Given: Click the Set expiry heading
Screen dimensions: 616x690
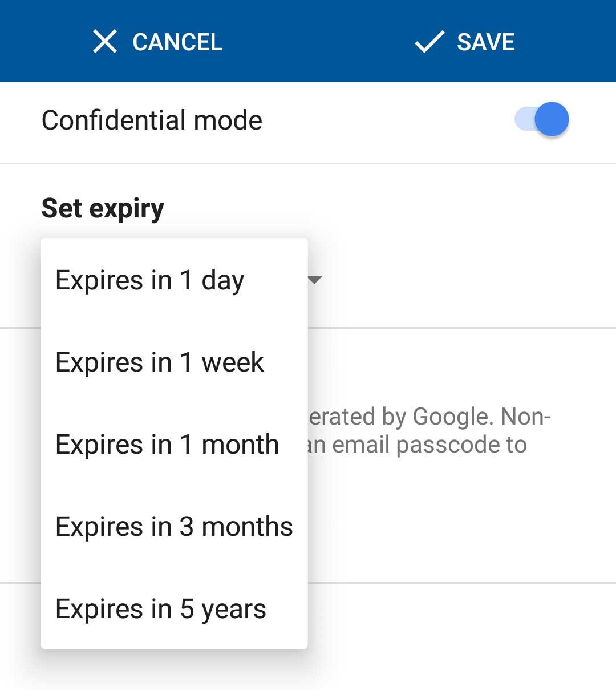Looking at the screenshot, I should click(103, 208).
